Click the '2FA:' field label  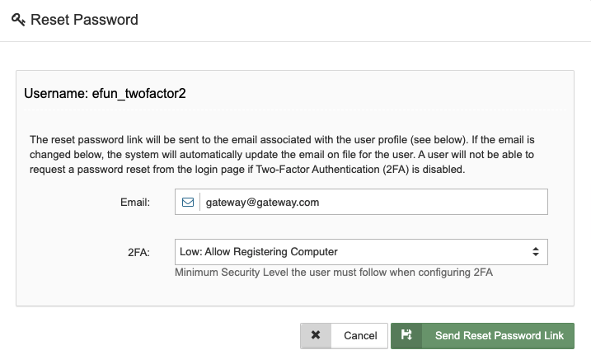[x=139, y=252]
